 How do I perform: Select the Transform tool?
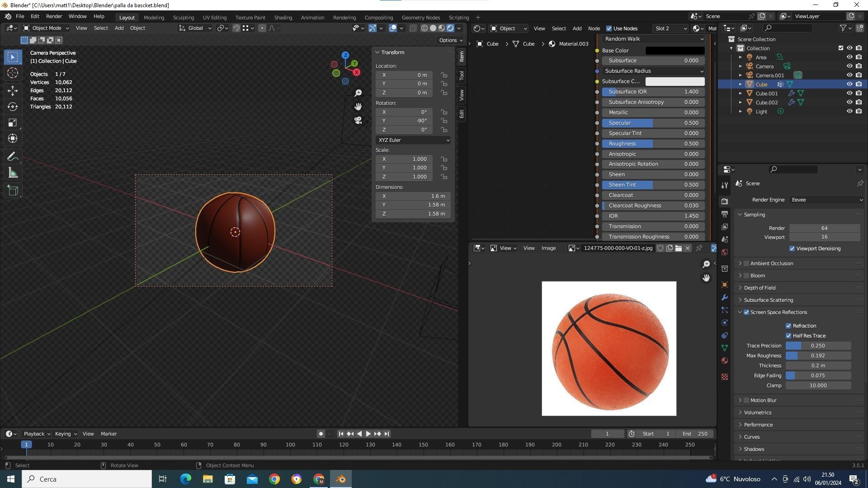(x=13, y=139)
